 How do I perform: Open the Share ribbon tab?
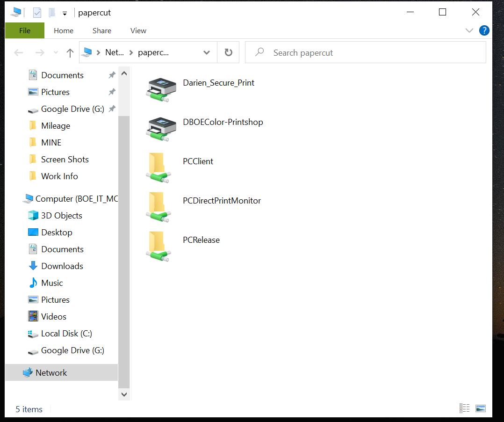(102, 30)
